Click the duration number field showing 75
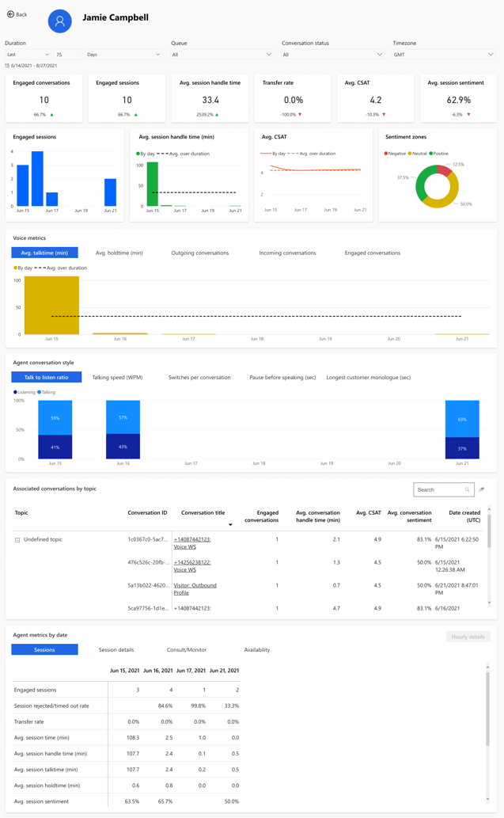Image resolution: width=504 pixels, height=818 pixels. click(x=68, y=55)
